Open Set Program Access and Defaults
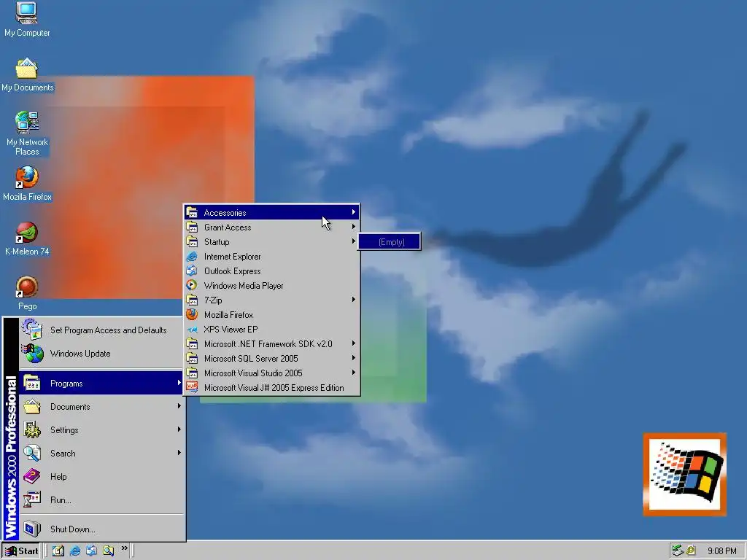Viewport: 747px width, 560px height. 101,330
